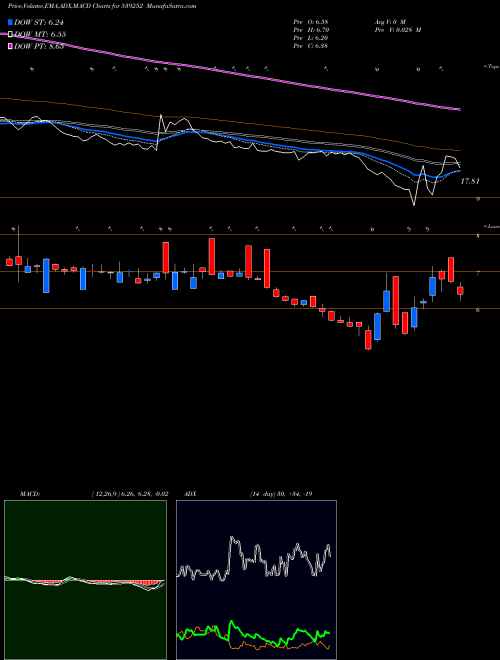This screenshot has height=660, width=500.
Task: Click the blue DOW ST legend swatch
Action: [10, 22]
